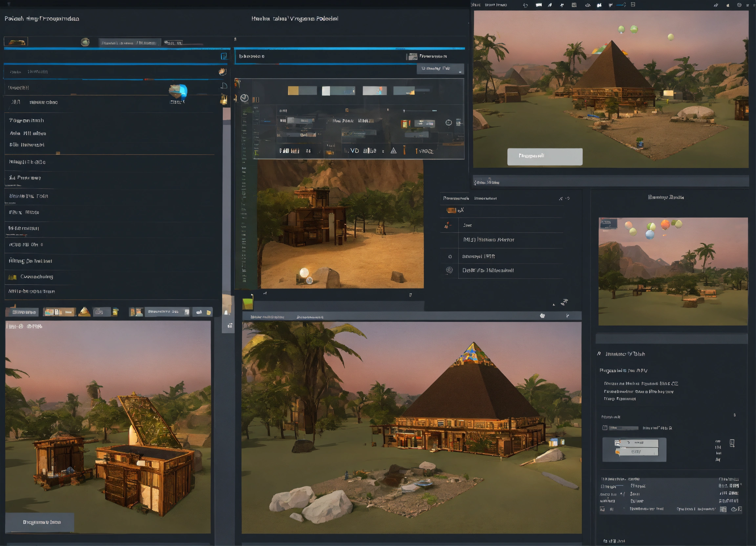Click the button at bottom-left of hut viewport
The image size is (756, 546).
pyautogui.click(x=40, y=522)
